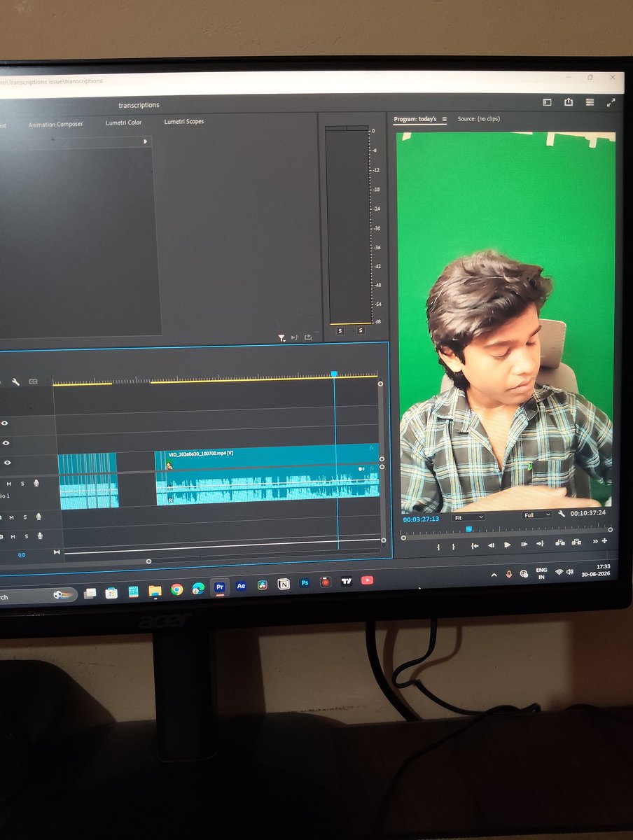The height and width of the screenshot is (840, 633).
Task: Solo the second audio track
Action: [25, 517]
